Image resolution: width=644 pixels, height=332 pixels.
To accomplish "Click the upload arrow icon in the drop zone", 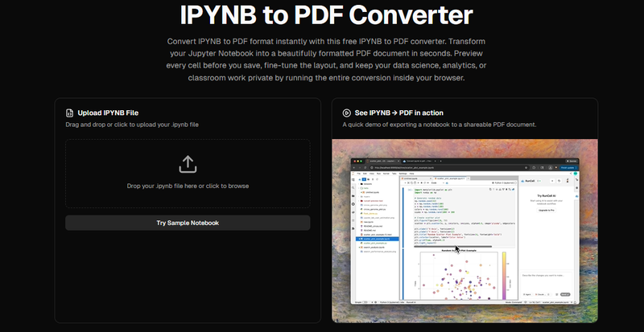I will point(188,164).
